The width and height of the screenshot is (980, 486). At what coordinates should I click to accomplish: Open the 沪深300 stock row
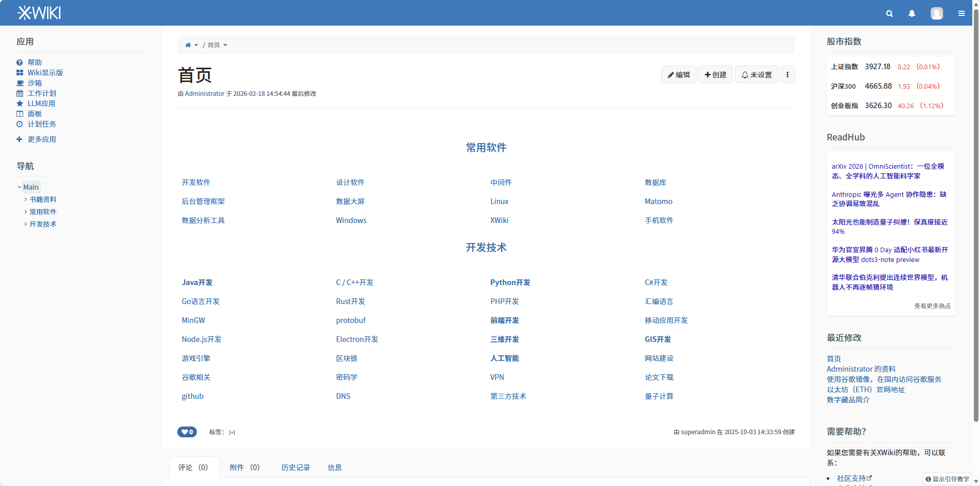(x=891, y=86)
